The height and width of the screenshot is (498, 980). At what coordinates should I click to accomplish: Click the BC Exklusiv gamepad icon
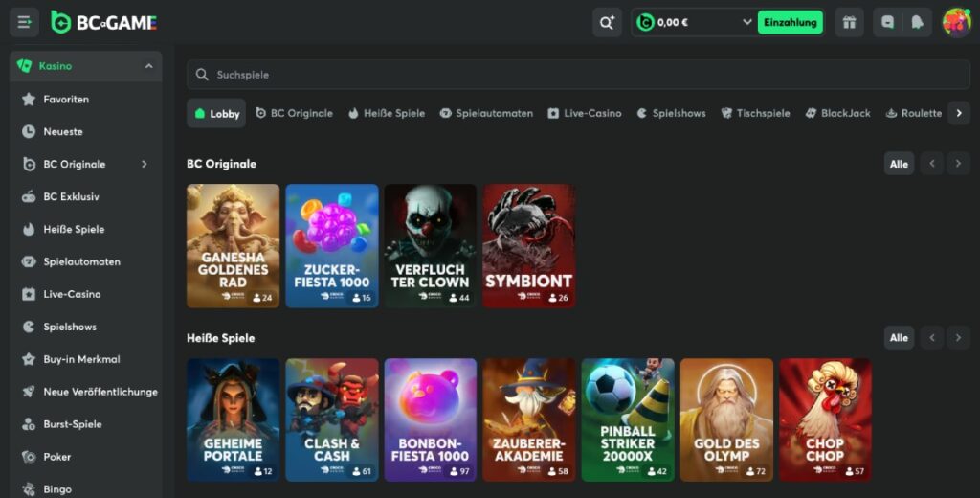[x=29, y=196]
